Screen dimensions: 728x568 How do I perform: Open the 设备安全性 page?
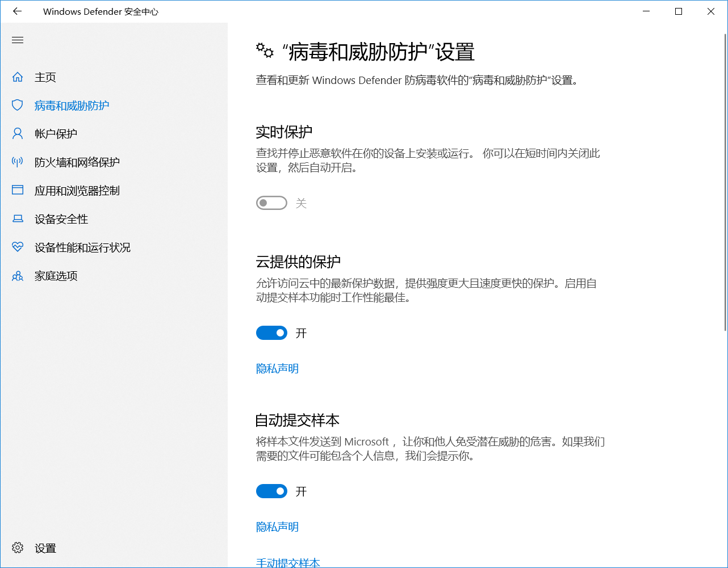(x=61, y=219)
